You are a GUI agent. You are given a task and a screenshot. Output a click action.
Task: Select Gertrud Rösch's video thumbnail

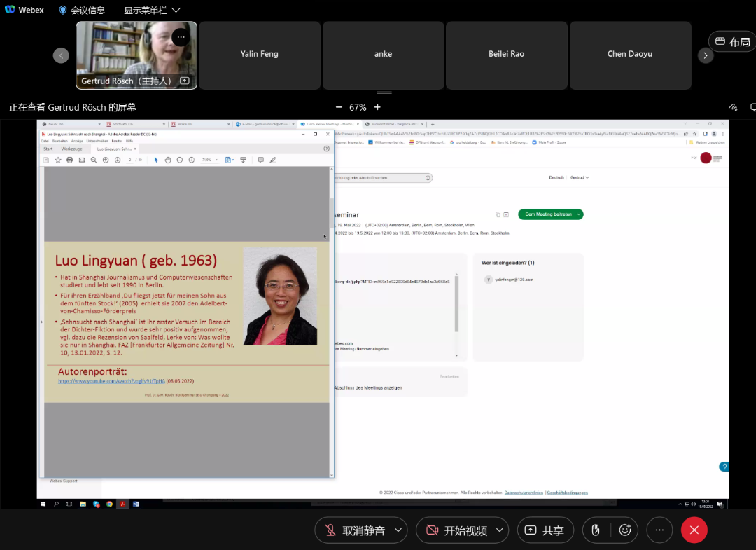[x=136, y=55]
